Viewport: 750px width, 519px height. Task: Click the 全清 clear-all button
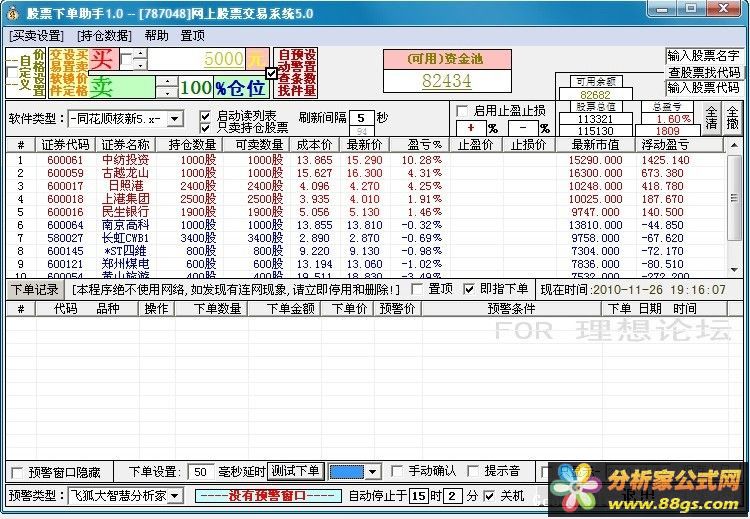[x=711, y=118]
